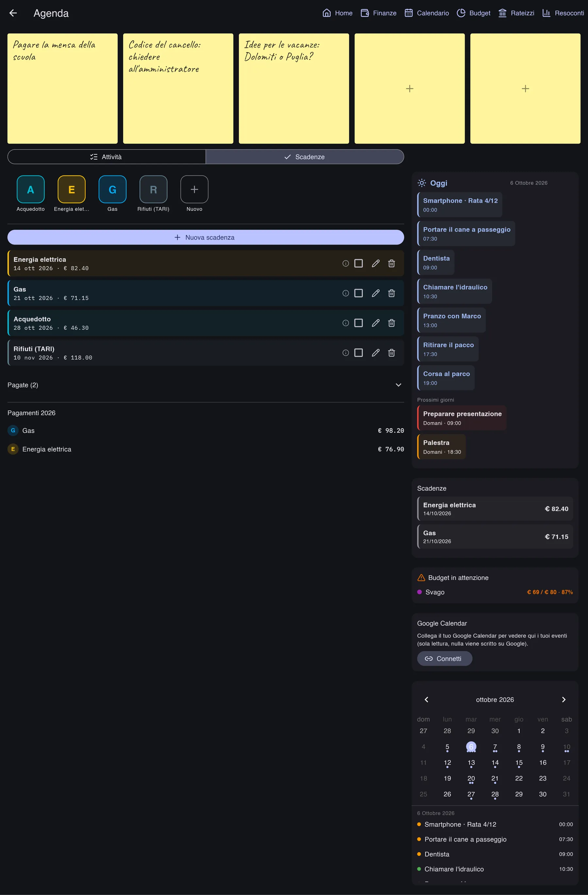588x895 pixels.
Task: Open Budget from the top navigation
Action: tap(473, 13)
